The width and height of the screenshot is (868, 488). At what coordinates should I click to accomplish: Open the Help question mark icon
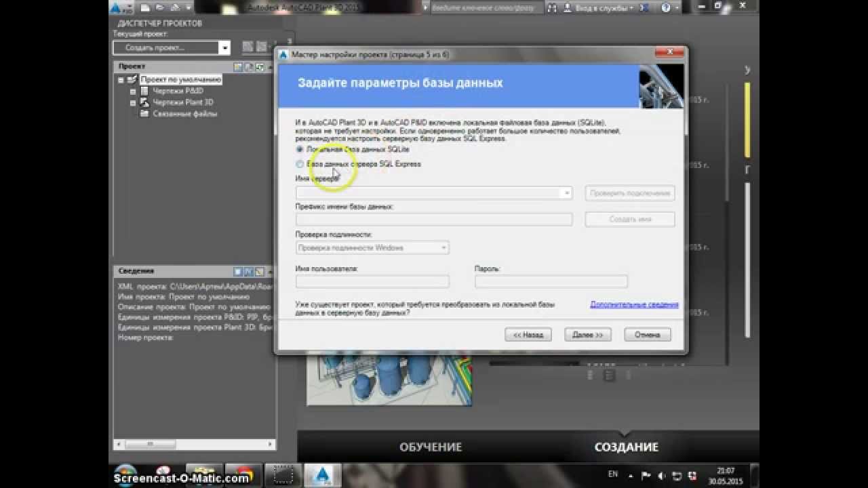[666, 8]
